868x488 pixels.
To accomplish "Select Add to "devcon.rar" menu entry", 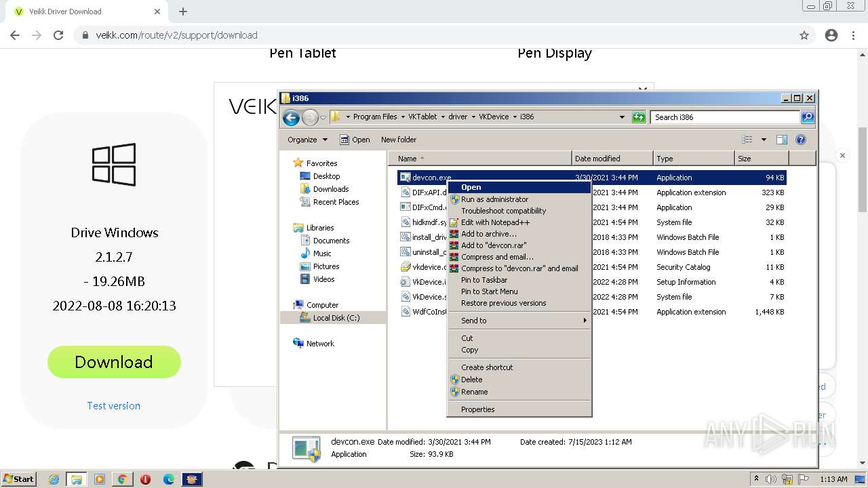I will pyautogui.click(x=519, y=245).
